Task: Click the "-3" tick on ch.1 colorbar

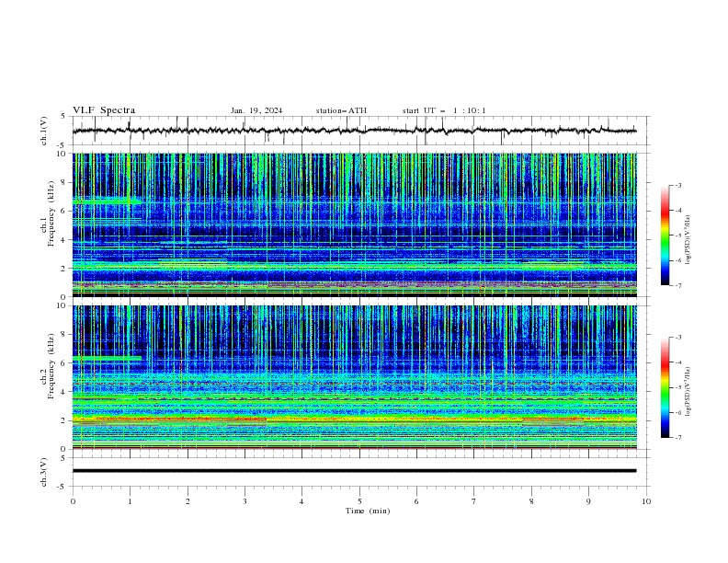Action: click(677, 185)
